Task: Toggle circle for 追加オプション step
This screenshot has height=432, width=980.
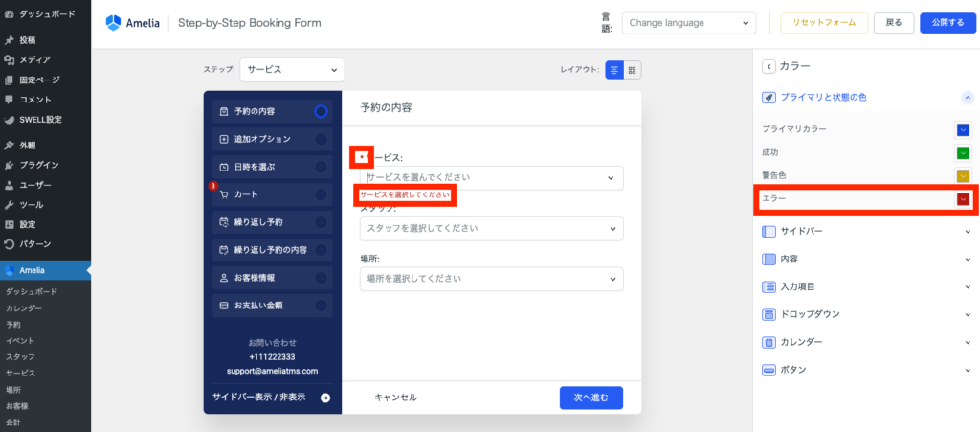Action: coord(321,139)
